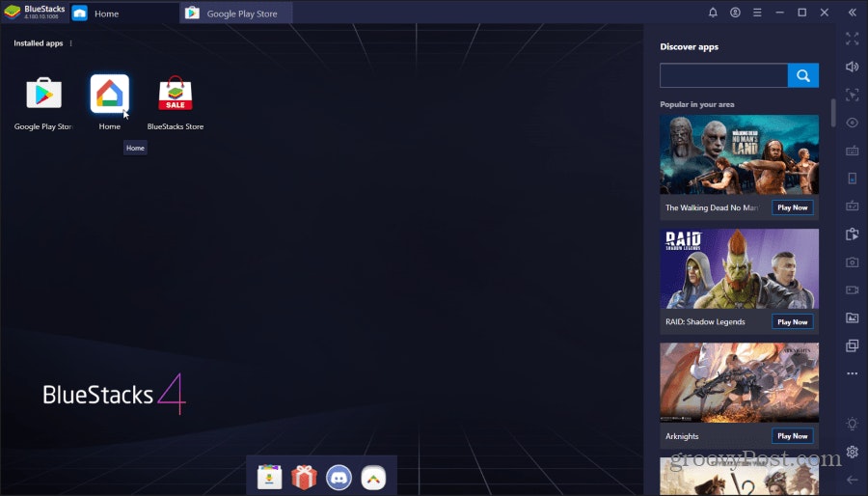The width and height of the screenshot is (868, 496).
Task: Click the Installed apps label
Action: coord(39,43)
